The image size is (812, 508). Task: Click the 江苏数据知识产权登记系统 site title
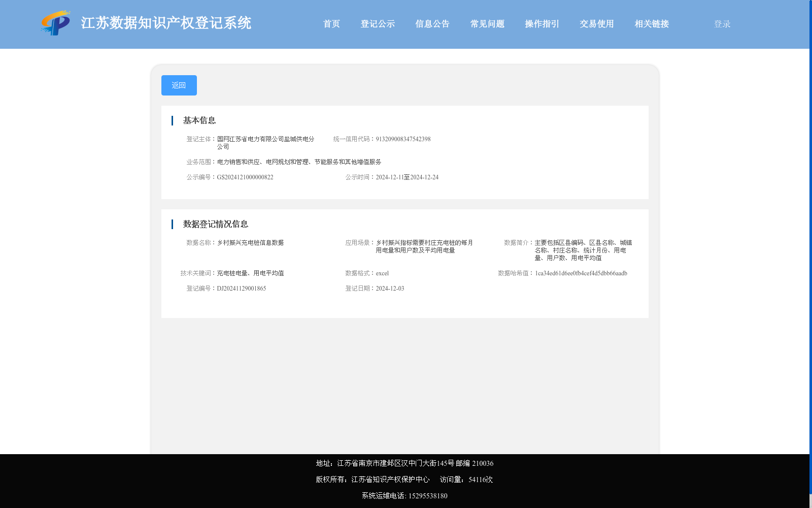pyautogui.click(x=166, y=23)
